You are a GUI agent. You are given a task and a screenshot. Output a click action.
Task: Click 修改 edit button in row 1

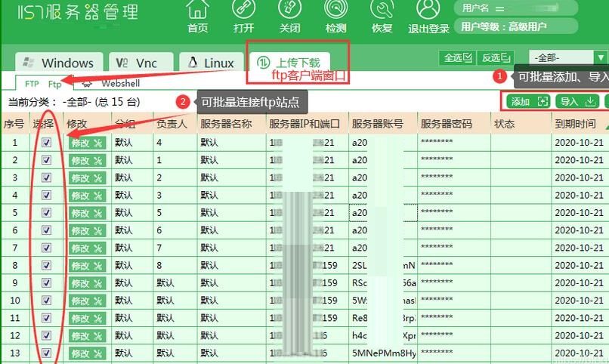pos(88,142)
